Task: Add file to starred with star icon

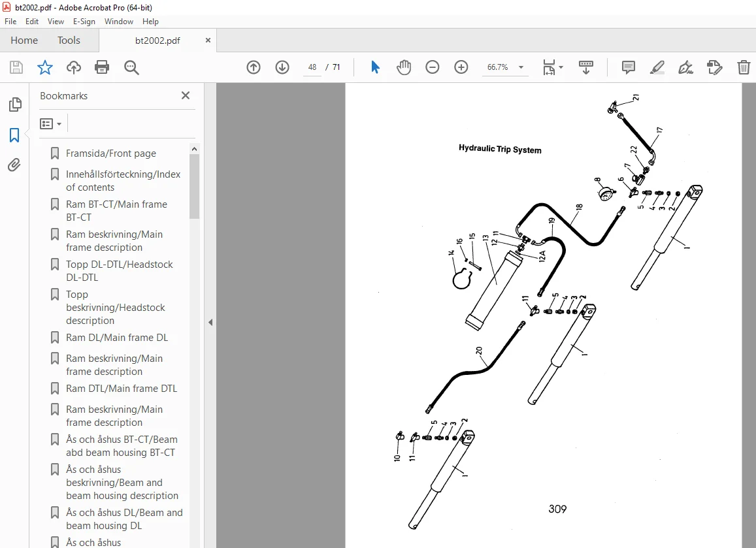Action: (x=45, y=67)
